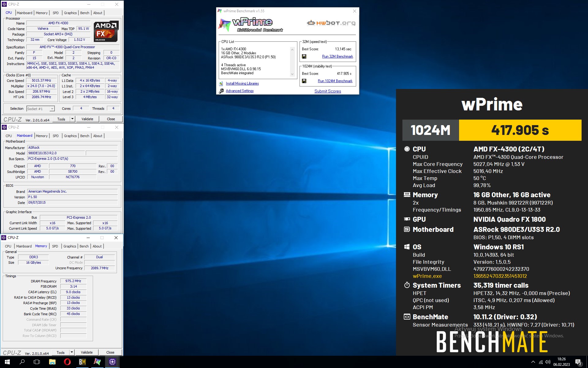Click Close button in CPU-Z processor window

pos(111,119)
